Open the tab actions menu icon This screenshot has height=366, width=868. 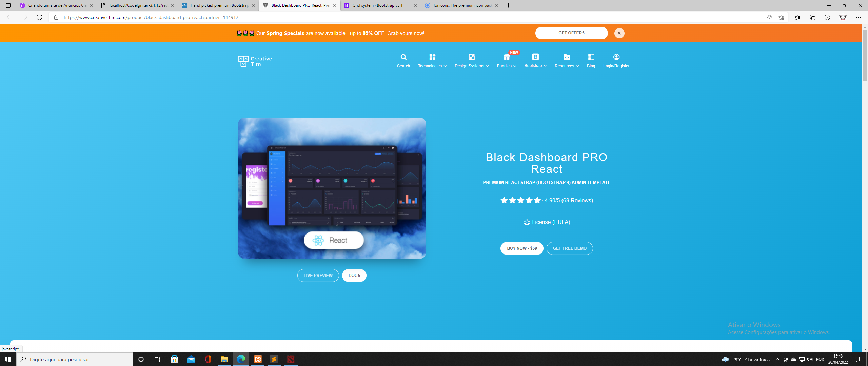coord(8,5)
